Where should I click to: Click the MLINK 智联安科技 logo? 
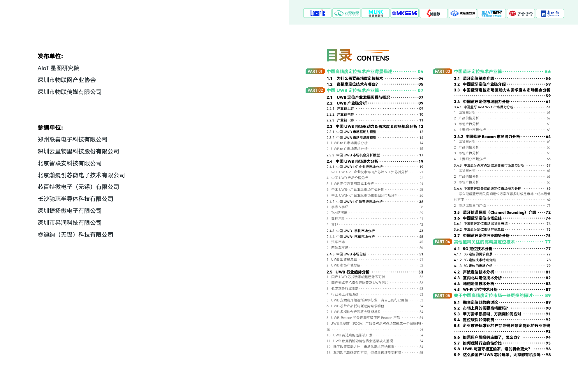pos(376,13)
